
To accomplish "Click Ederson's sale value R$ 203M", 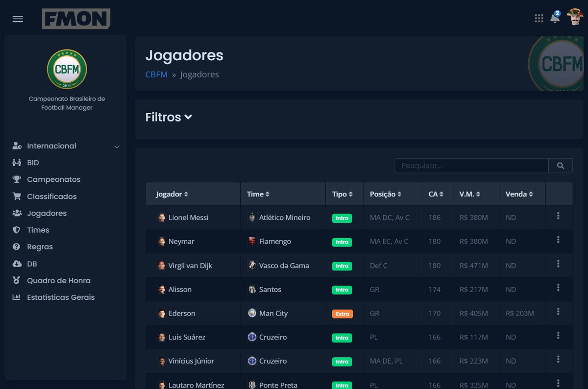I will [519, 314].
